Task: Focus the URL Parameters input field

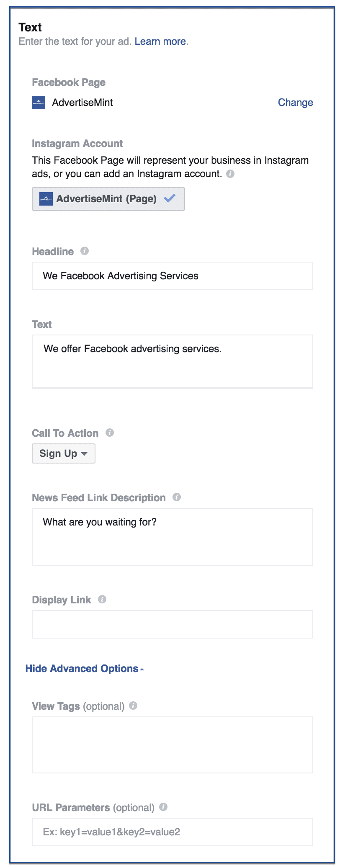Action: [173, 832]
